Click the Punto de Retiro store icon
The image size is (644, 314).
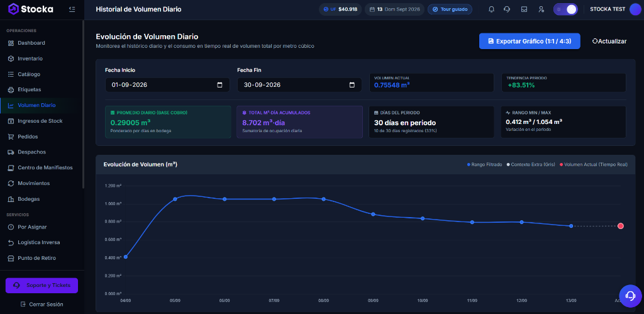click(11, 258)
